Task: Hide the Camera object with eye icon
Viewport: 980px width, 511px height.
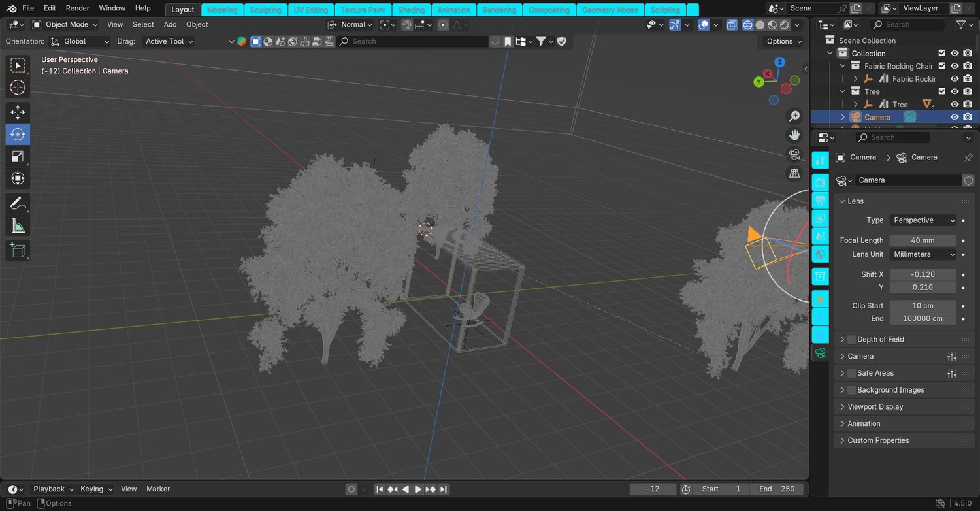Action: pyautogui.click(x=955, y=117)
